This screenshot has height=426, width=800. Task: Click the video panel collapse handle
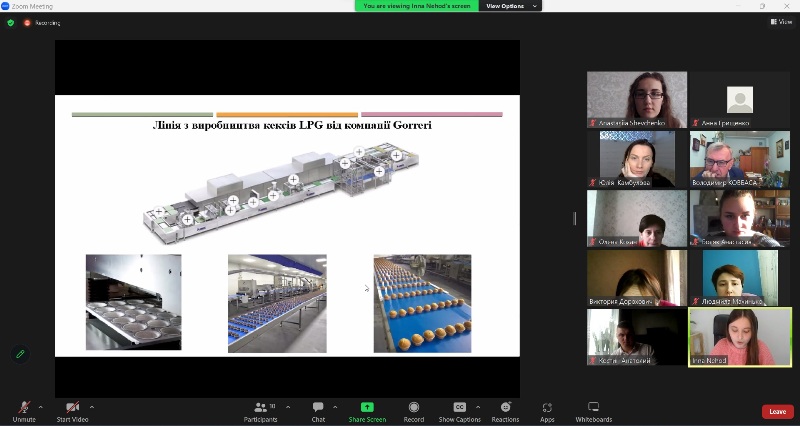[x=574, y=218]
